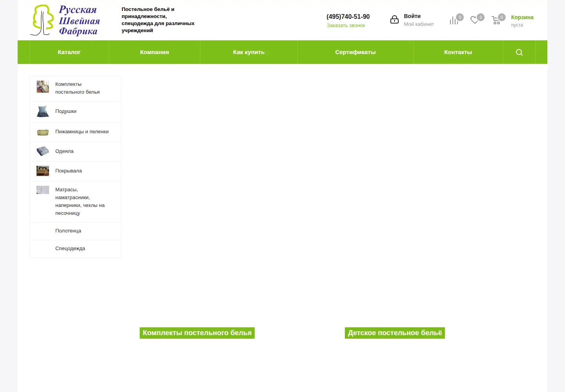Click the phone number (495)740-51-90
The image size is (565, 392).
(348, 16)
